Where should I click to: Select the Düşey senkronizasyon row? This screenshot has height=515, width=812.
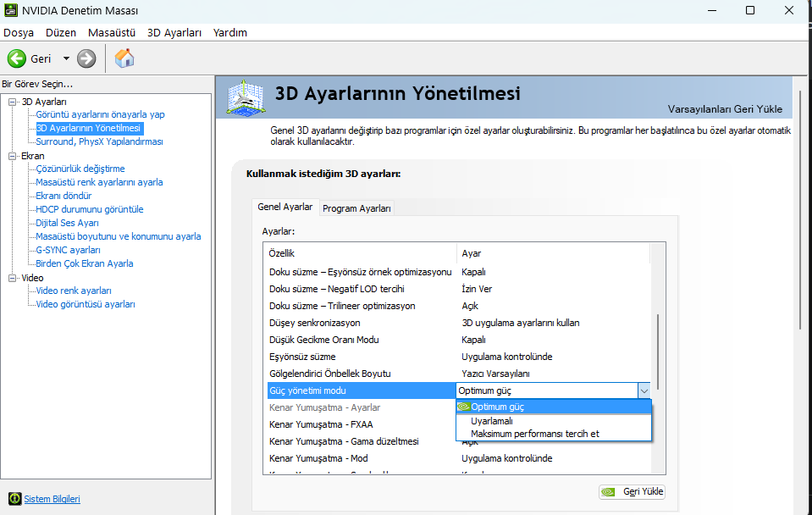pyautogui.click(x=458, y=323)
